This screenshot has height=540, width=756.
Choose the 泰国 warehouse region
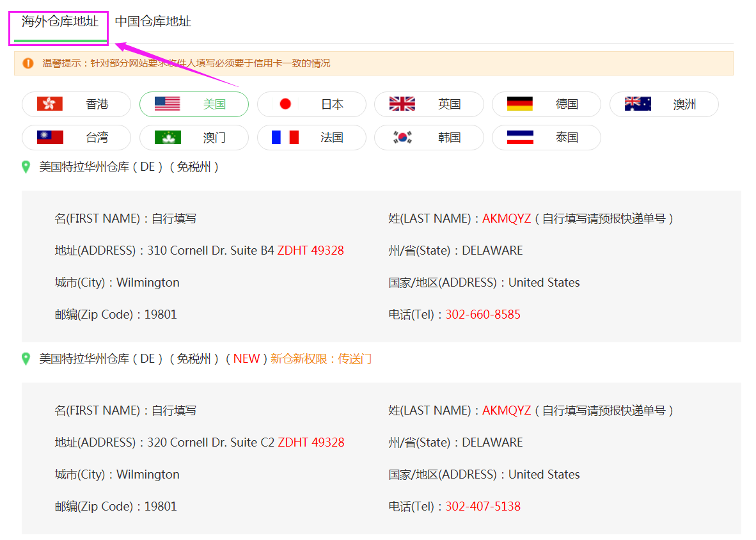[x=546, y=138]
